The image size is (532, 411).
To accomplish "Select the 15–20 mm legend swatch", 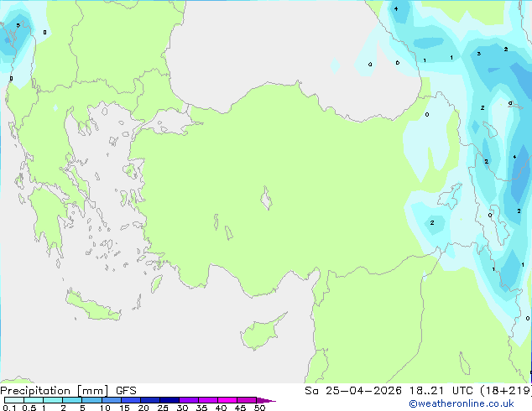I will pyautogui.click(x=131, y=400).
